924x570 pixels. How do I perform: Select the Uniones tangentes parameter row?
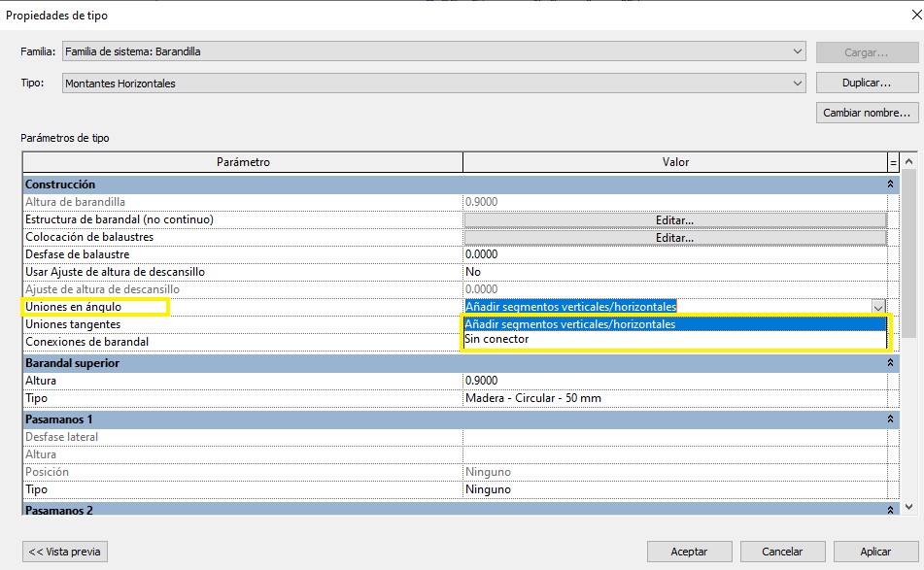pyautogui.click(x=241, y=324)
